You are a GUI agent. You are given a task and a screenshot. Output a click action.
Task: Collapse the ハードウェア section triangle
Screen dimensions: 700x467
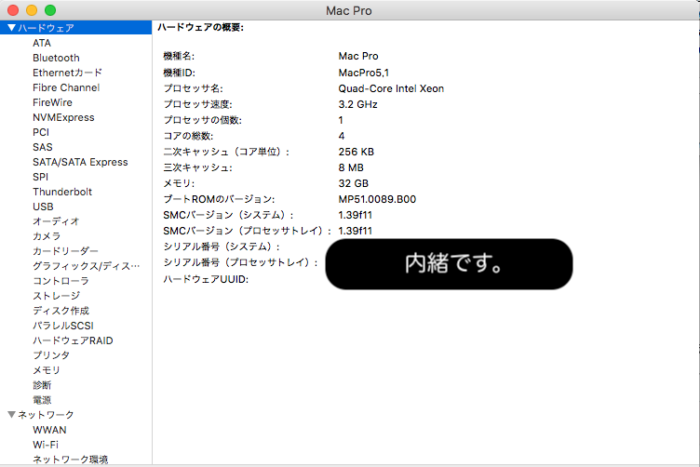tap(11, 28)
